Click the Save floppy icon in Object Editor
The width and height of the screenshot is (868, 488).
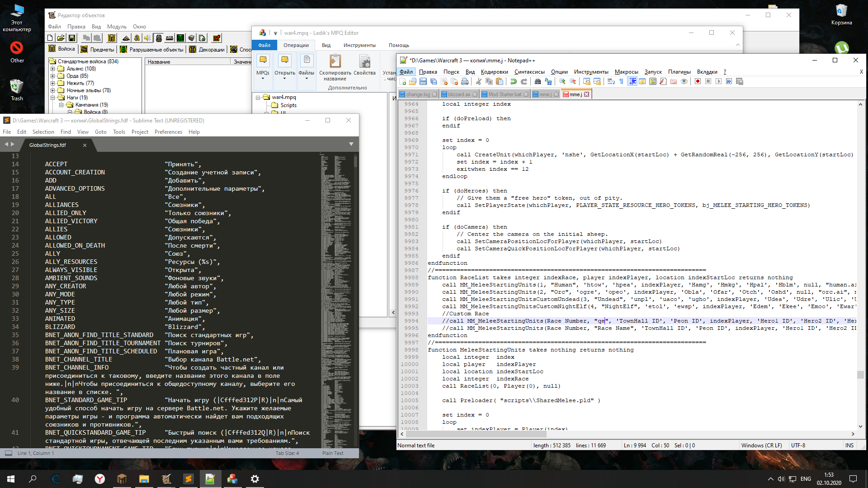click(x=72, y=38)
